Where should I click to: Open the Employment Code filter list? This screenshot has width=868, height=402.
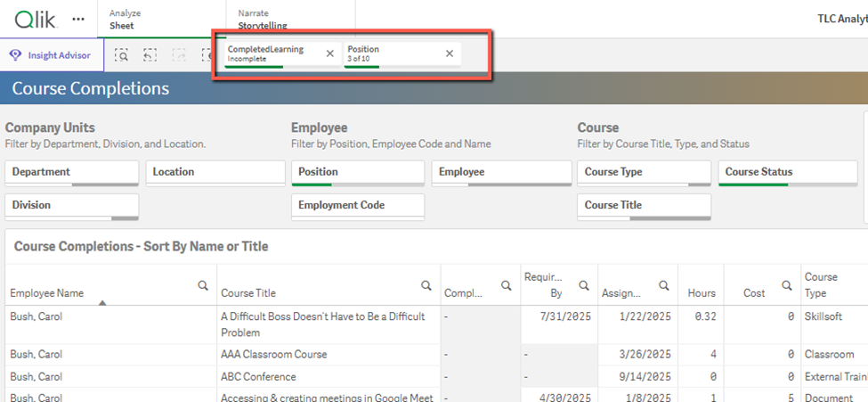pyautogui.click(x=357, y=205)
